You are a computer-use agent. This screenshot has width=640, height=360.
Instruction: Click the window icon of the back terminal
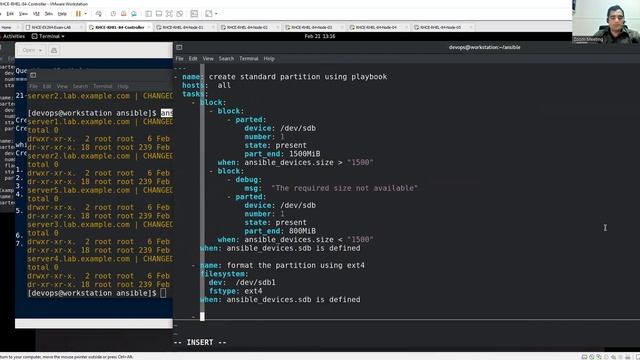(33, 75)
